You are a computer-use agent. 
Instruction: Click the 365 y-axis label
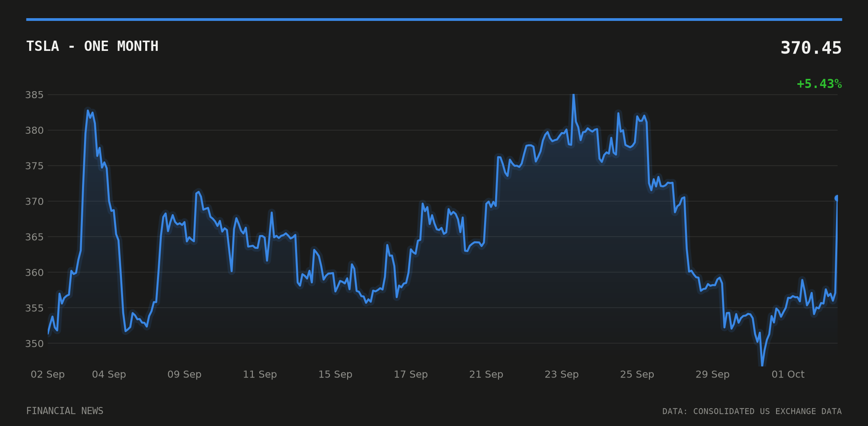(x=34, y=237)
